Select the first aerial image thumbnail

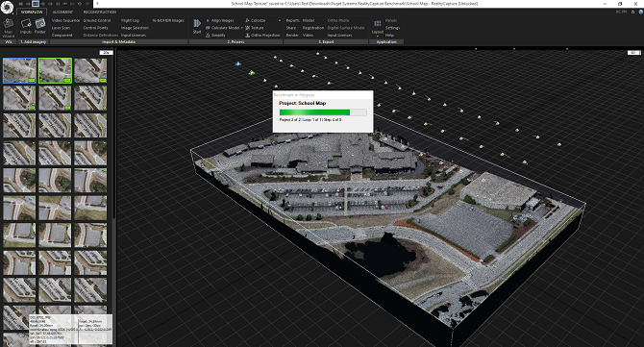(x=19, y=70)
